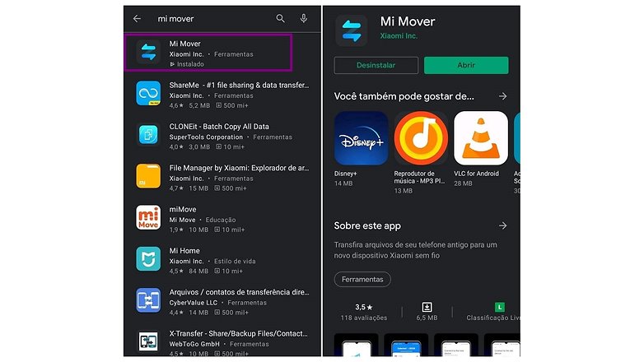This screenshot has width=644, height=362.
Task: Expand 'Sobre este app' arrow
Action: [502, 225]
